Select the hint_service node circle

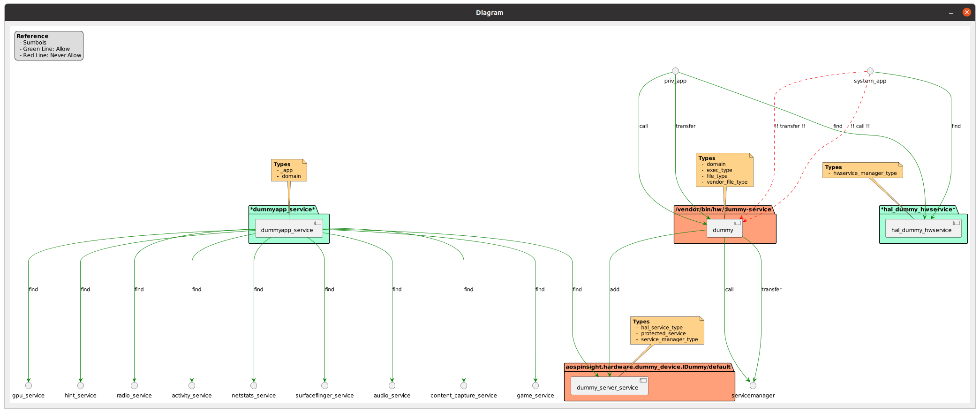(81, 385)
